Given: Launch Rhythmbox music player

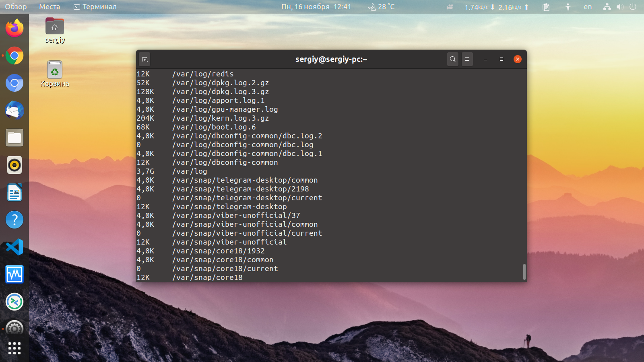Looking at the screenshot, I should point(14,165).
